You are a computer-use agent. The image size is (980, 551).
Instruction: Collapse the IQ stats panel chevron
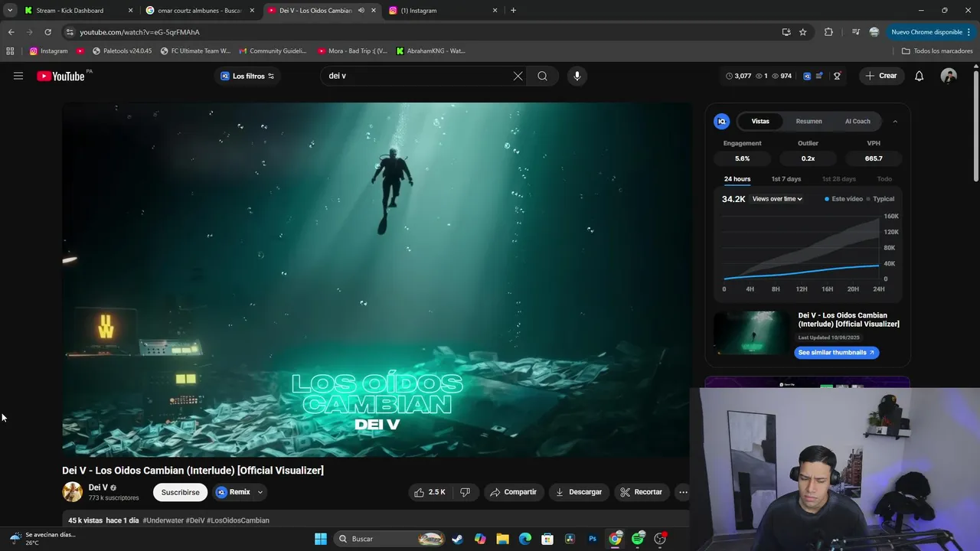[895, 121]
